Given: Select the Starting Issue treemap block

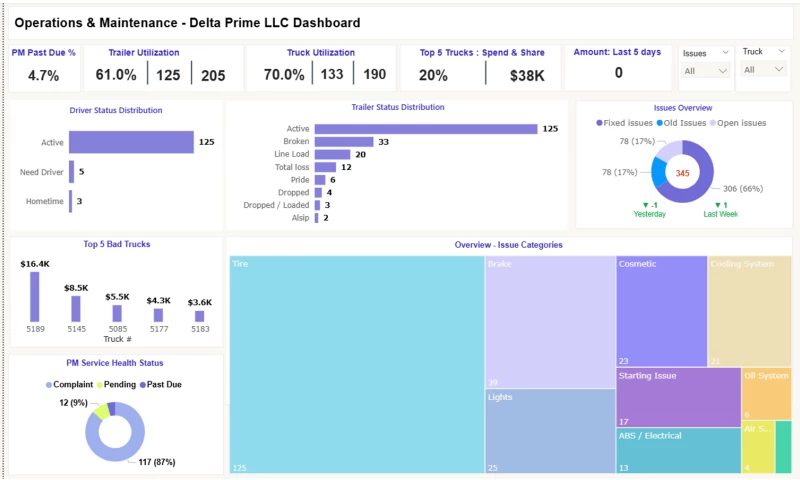Looking at the screenshot, I should [x=678, y=397].
